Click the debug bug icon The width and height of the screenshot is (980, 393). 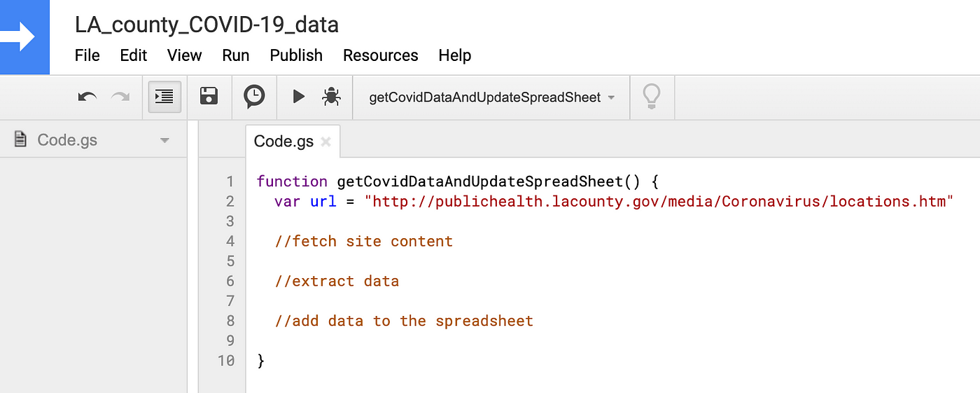click(331, 97)
